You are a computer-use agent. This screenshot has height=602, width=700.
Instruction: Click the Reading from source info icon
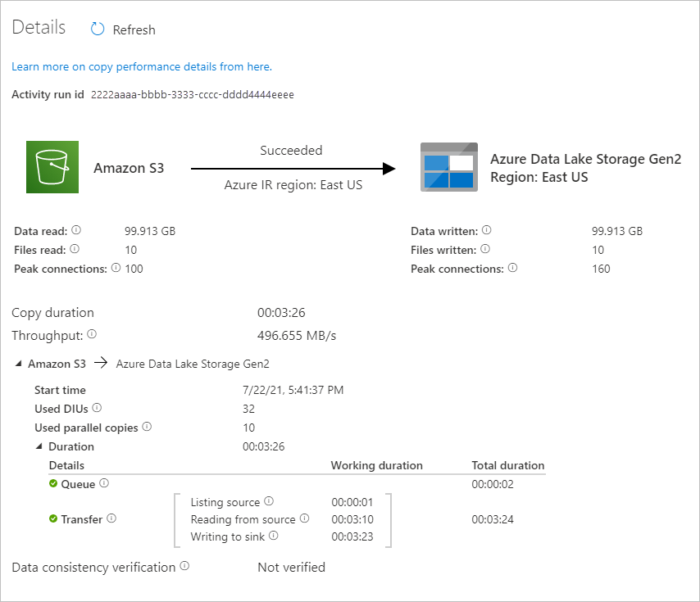[x=307, y=518]
